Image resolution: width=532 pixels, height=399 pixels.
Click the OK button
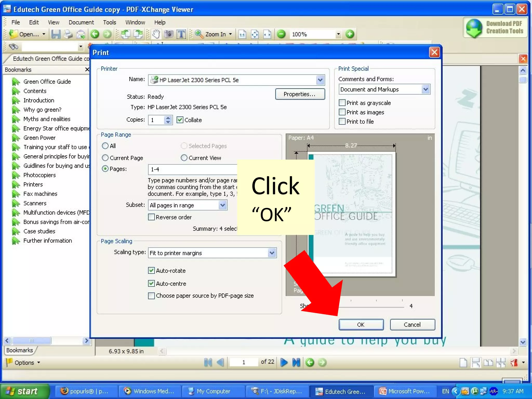pyautogui.click(x=361, y=324)
